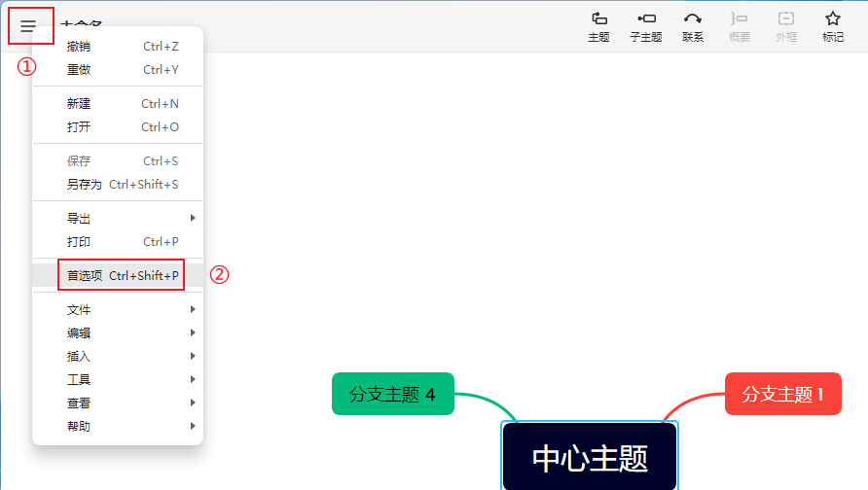Image resolution: width=868 pixels, height=490 pixels.
Task: Open 首选项 preferences entry
Action: (x=118, y=275)
